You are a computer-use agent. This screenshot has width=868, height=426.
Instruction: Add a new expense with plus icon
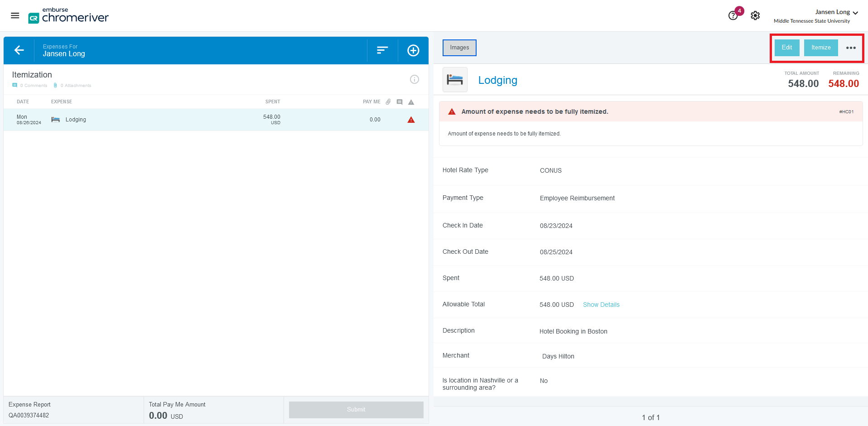pyautogui.click(x=413, y=50)
